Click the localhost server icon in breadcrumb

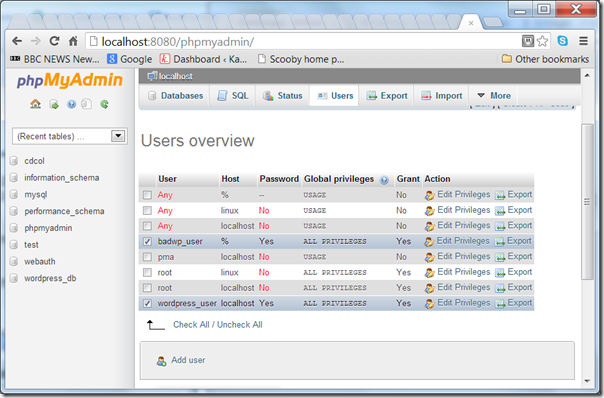pos(152,76)
